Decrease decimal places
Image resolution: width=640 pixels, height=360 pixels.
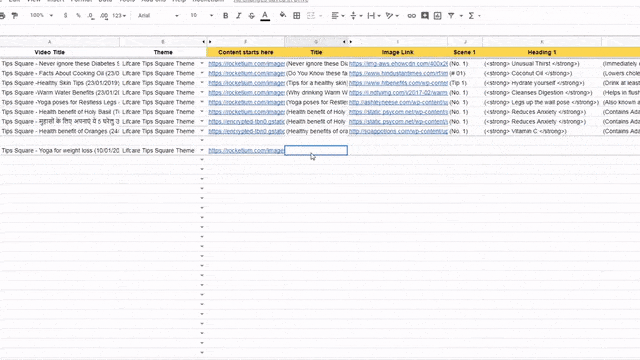coord(91,16)
